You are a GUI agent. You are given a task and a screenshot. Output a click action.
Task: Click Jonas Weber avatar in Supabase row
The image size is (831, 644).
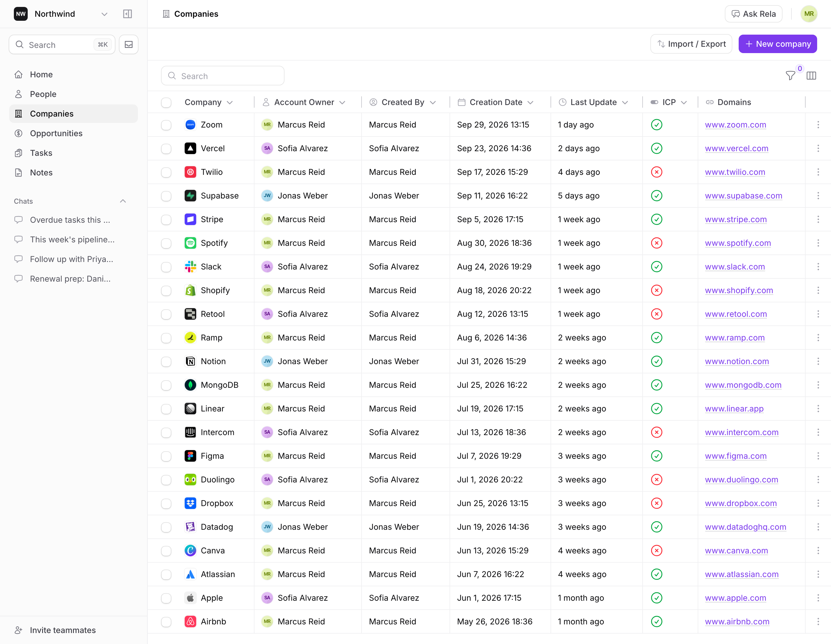[x=267, y=196]
